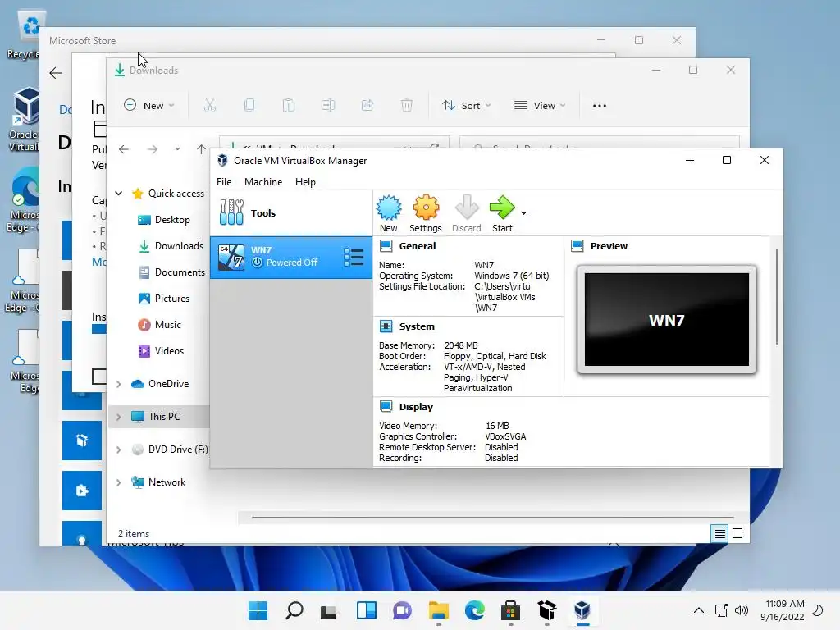Open the VirtualBox Help menu

pyautogui.click(x=305, y=181)
